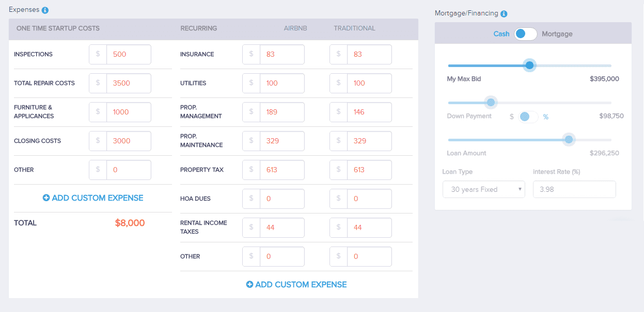Add custom expense to recurring costs
Viewport: 644px width, 312px height.
coord(301,285)
